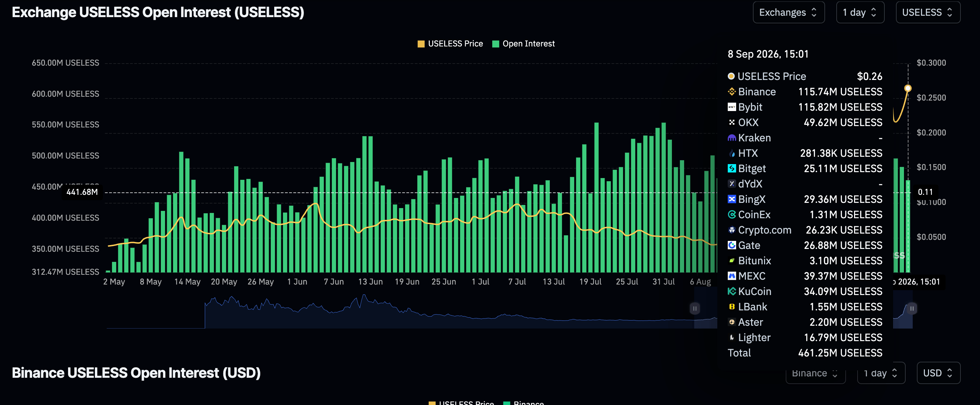980x405 pixels.
Task: Click the "115.82M USELESS" Bybit value
Action: (x=840, y=107)
